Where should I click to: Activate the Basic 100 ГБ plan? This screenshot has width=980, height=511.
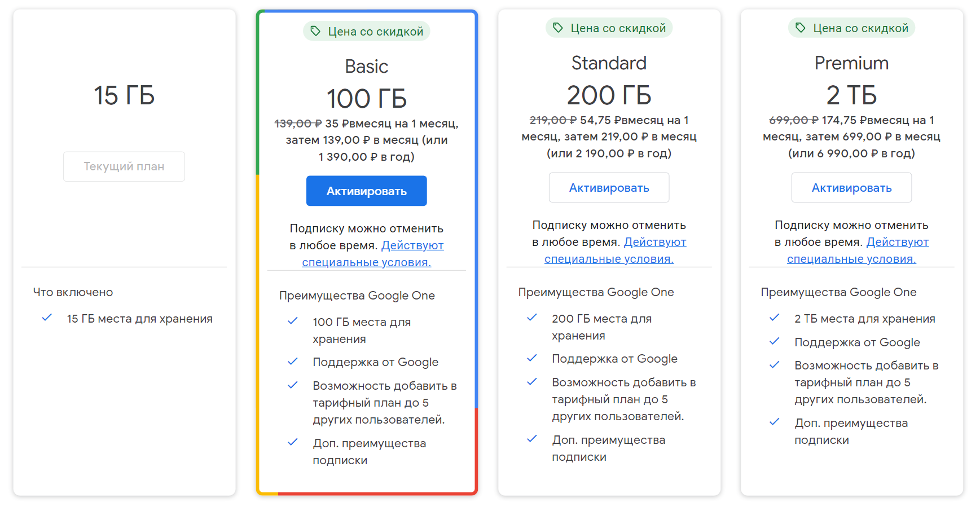[367, 191]
